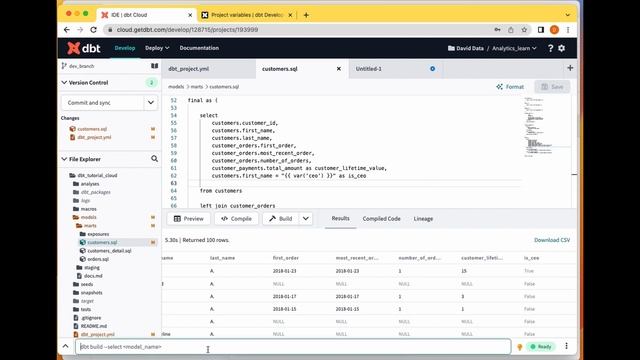Screen dimensions: 640x360
Task: Click the password key icon in address bar
Action: pos(497,30)
